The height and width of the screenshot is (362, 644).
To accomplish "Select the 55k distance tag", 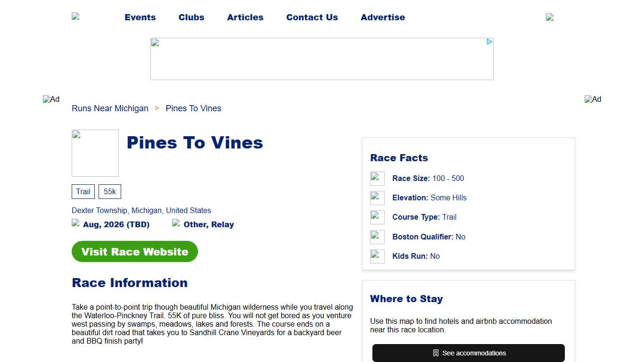I will pos(109,191).
